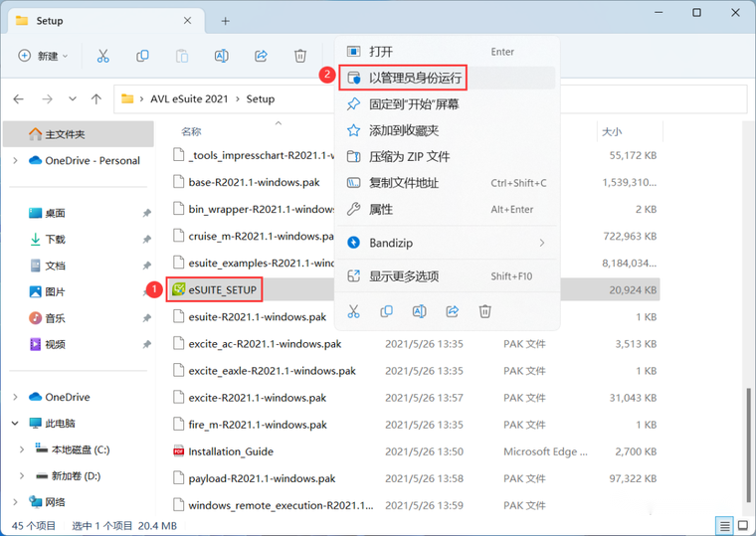Click the Copy icon in the top toolbar
The height and width of the screenshot is (536, 756).
[x=142, y=56]
